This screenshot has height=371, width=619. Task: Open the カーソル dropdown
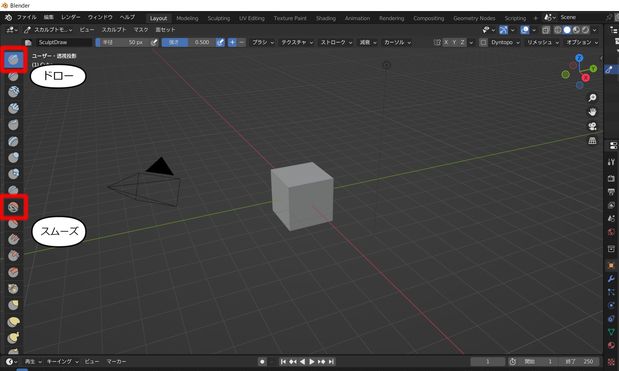point(397,42)
